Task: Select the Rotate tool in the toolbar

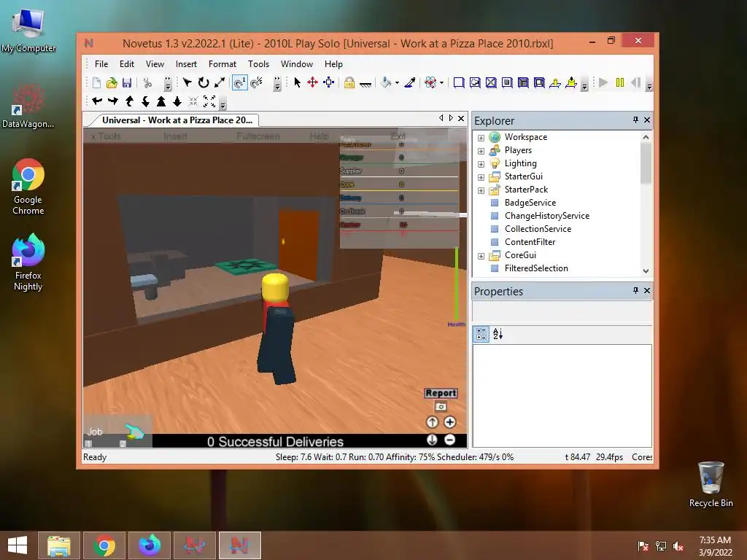Action: (x=204, y=83)
